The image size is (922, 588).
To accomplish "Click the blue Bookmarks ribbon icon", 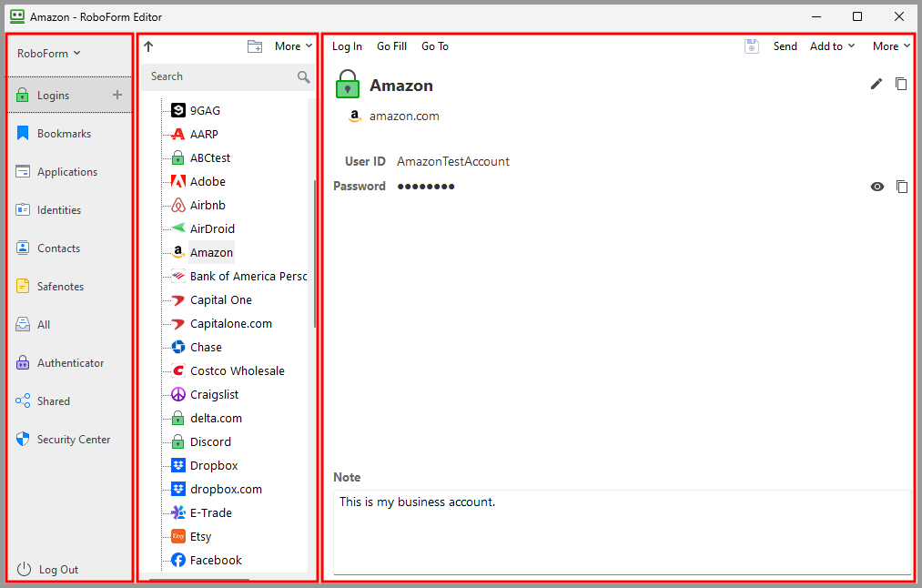I will click(23, 133).
